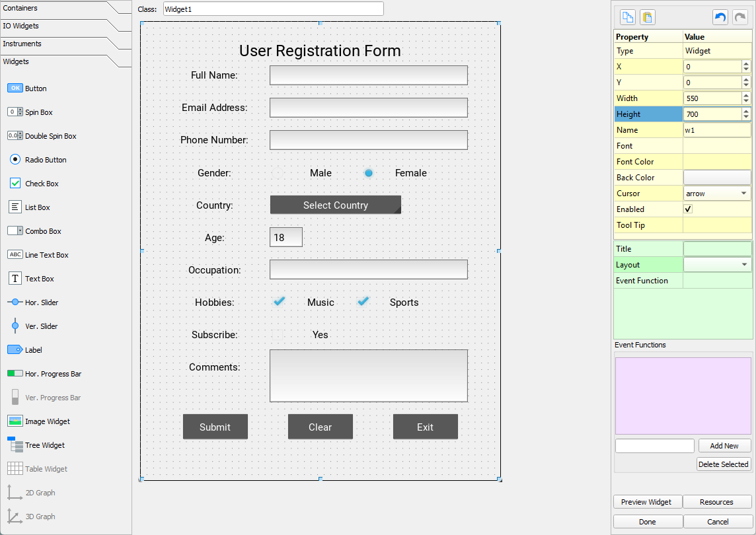This screenshot has height=535, width=756.
Task: Expand the Layout dropdown
Action: point(717,265)
